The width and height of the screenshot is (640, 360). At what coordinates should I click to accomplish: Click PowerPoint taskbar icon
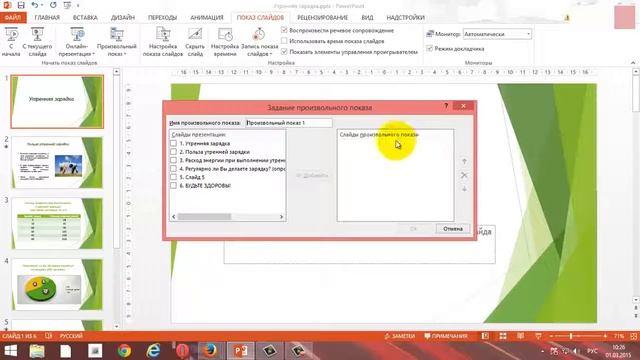(x=240, y=351)
